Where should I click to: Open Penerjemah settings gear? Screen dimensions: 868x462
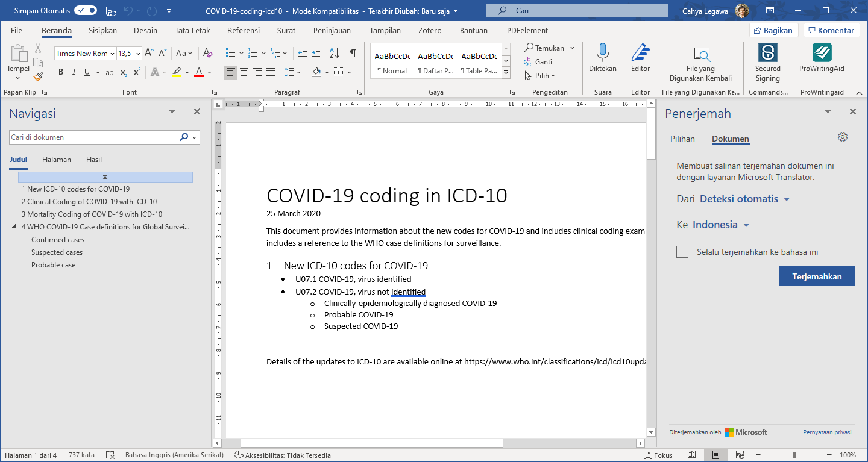pyautogui.click(x=843, y=137)
